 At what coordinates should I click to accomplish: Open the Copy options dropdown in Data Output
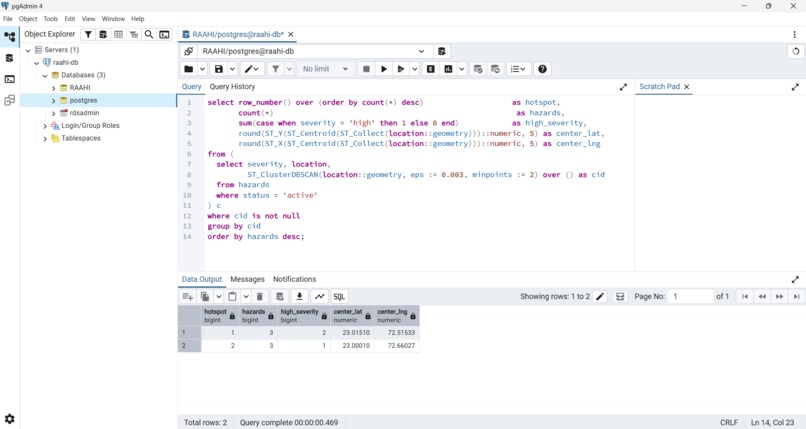tap(218, 296)
